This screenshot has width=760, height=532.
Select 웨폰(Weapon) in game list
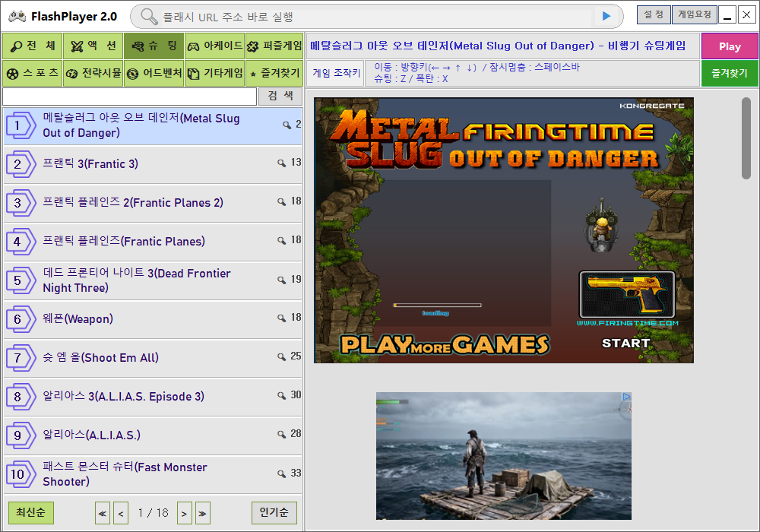click(x=153, y=319)
